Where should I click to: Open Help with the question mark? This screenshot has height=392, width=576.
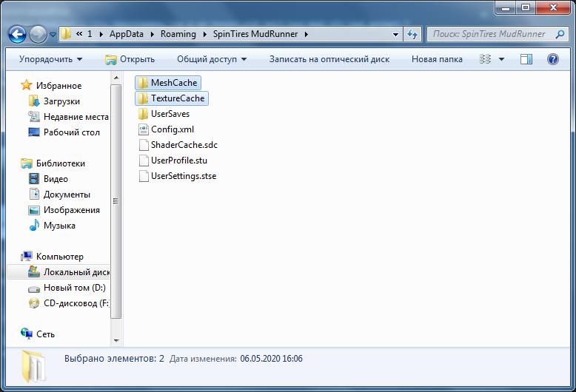tap(553, 59)
